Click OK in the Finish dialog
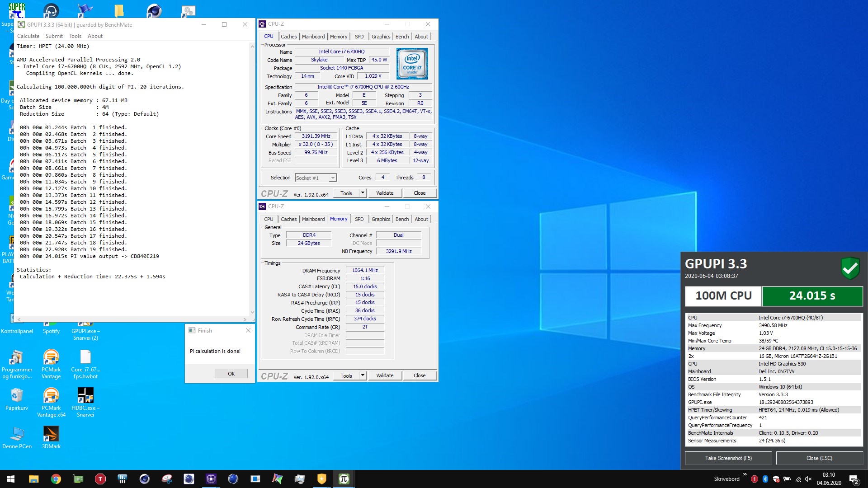 (x=231, y=374)
